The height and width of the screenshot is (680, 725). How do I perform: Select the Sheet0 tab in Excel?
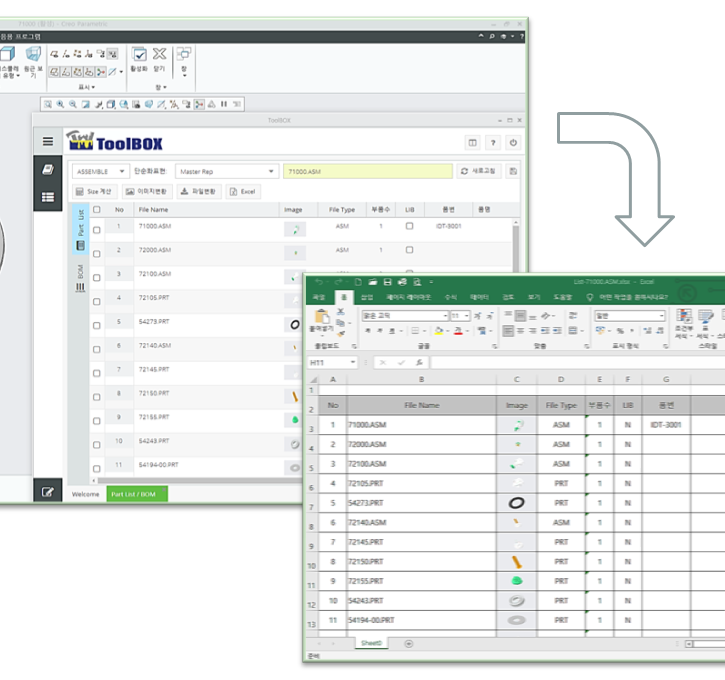(x=371, y=644)
